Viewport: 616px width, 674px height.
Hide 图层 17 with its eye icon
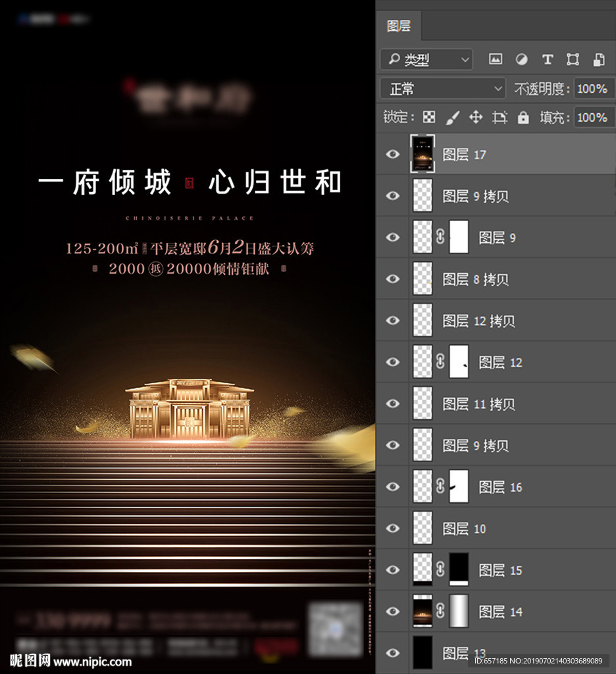click(x=392, y=154)
